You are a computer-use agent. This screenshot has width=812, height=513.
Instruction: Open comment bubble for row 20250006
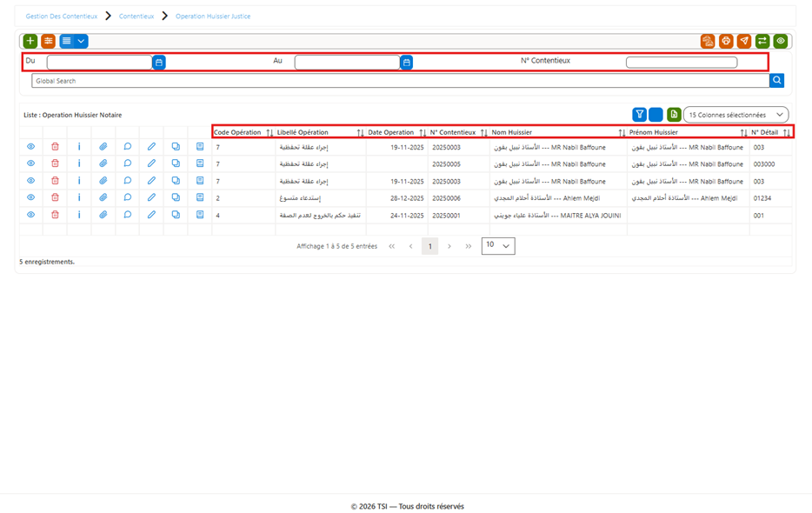tap(128, 197)
